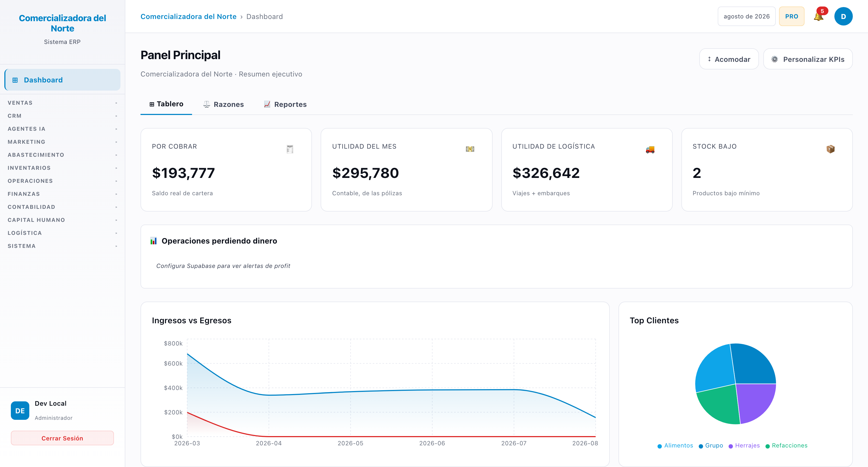Click the grid icon on Tablero tab

click(152, 104)
